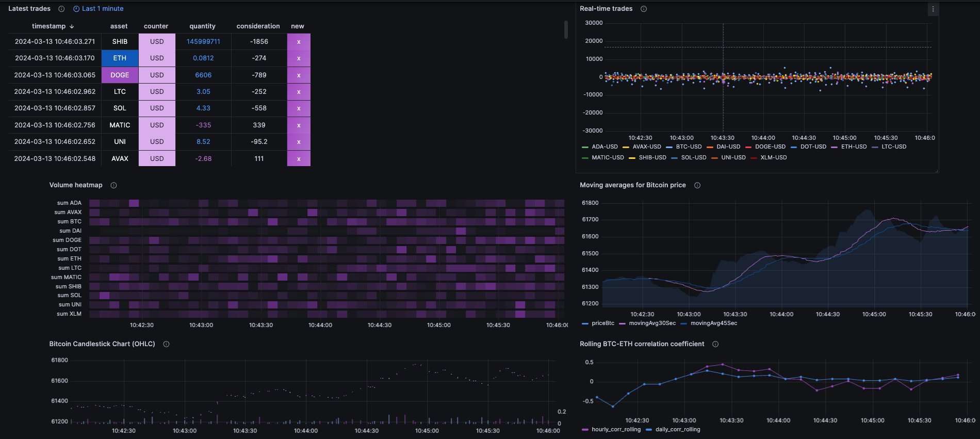
Task: Click the SHIB-USD legend label
Action: pyautogui.click(x=652, y=157)
